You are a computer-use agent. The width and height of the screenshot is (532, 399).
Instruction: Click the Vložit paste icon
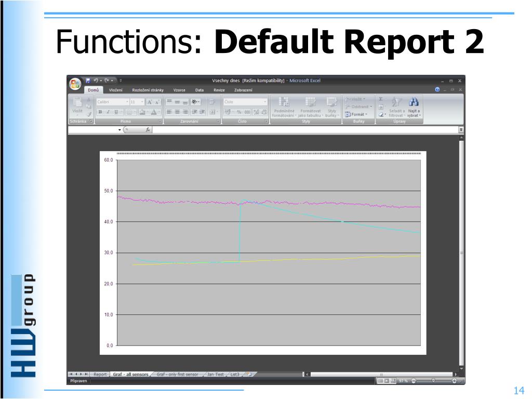(77, 103)
